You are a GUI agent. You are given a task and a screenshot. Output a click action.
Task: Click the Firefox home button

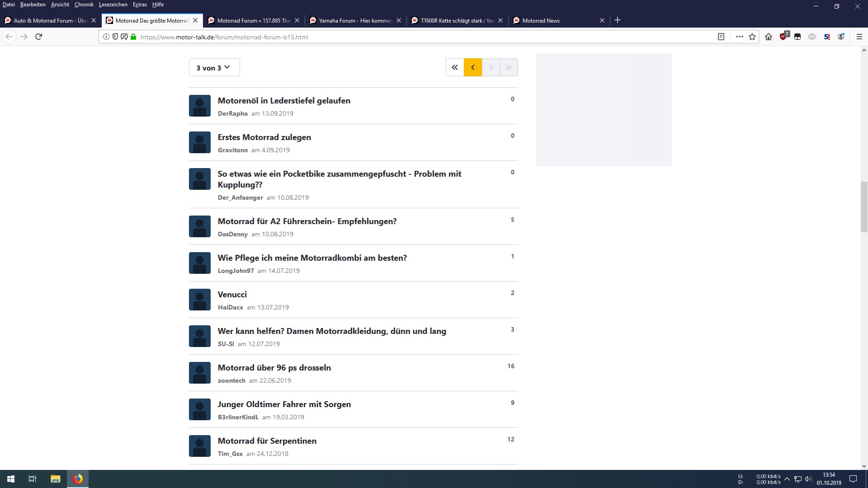pos(769,37)
